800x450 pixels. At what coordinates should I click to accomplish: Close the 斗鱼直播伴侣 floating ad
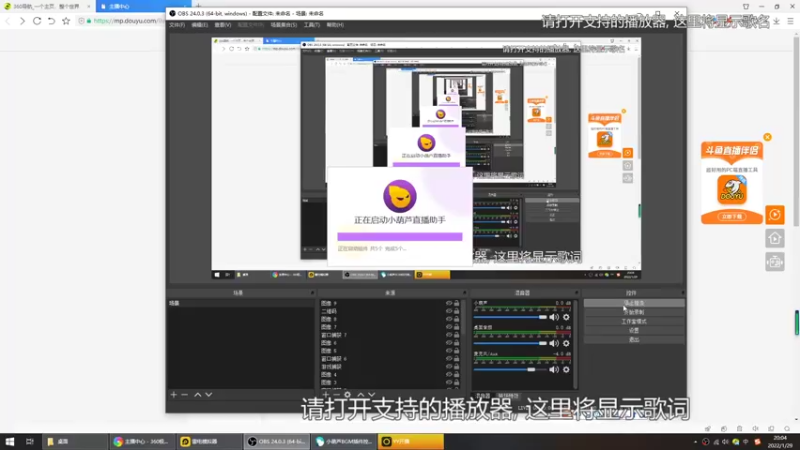coord(767,137)
